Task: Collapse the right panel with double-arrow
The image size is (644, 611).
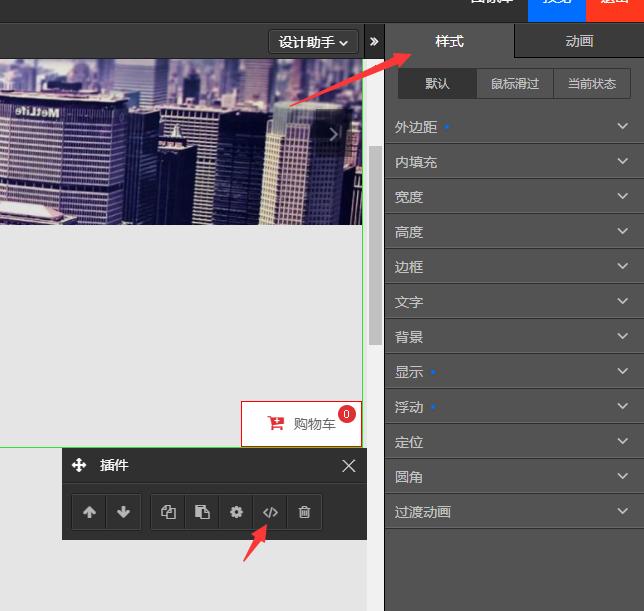Action: pyautogui.click(x=374, y=42)
